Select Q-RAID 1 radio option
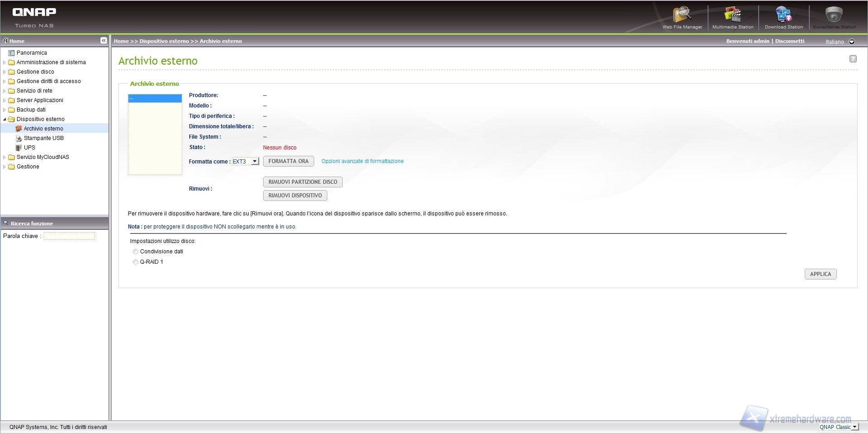 click(x=136, y=262)
